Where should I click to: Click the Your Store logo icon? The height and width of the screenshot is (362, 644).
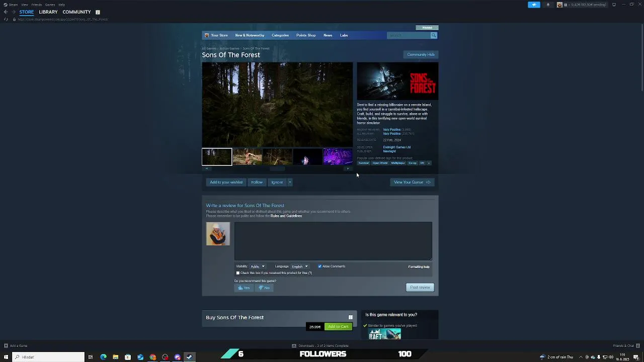point(207,35)
